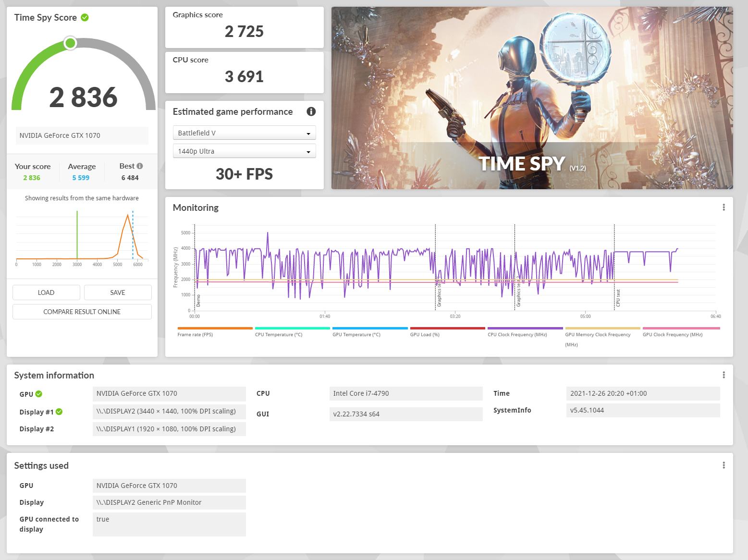Toggle the GPU Load (%) legend series
Screen dimensions: 748x560
[447, 332]
